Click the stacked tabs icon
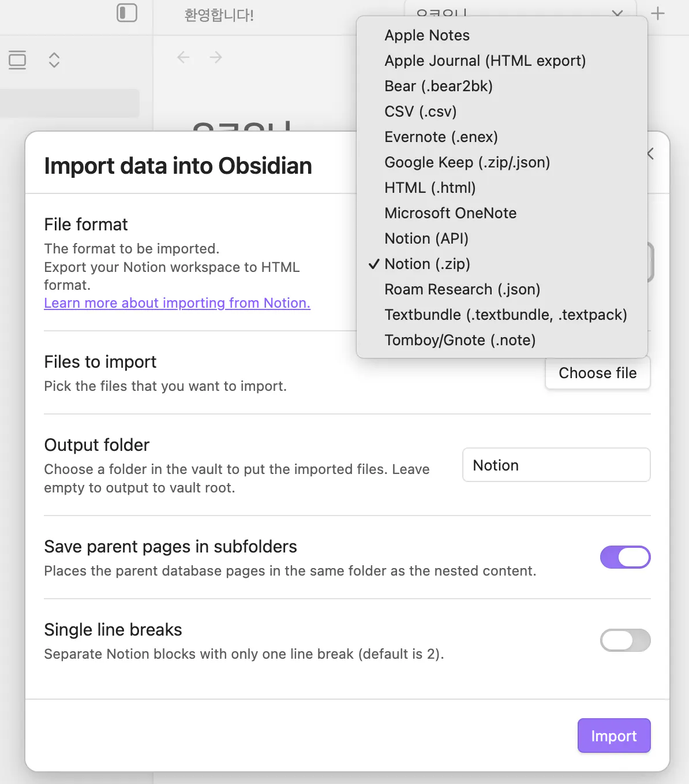Image resolution: width=689 pixels, height=784 pixels. [17, 60]
